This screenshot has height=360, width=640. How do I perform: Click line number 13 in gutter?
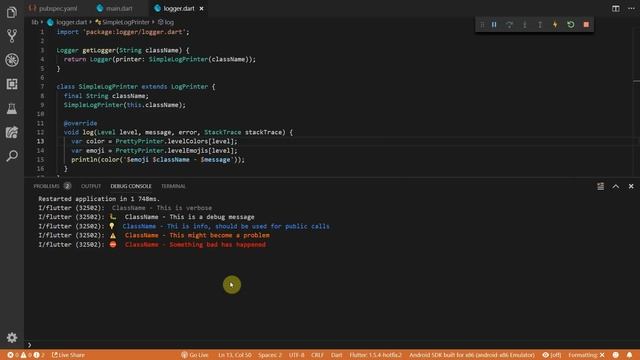(x=40, y=141)
